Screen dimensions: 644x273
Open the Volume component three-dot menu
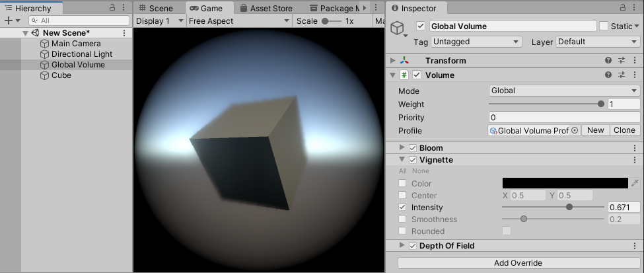click(x=635, y=75)
